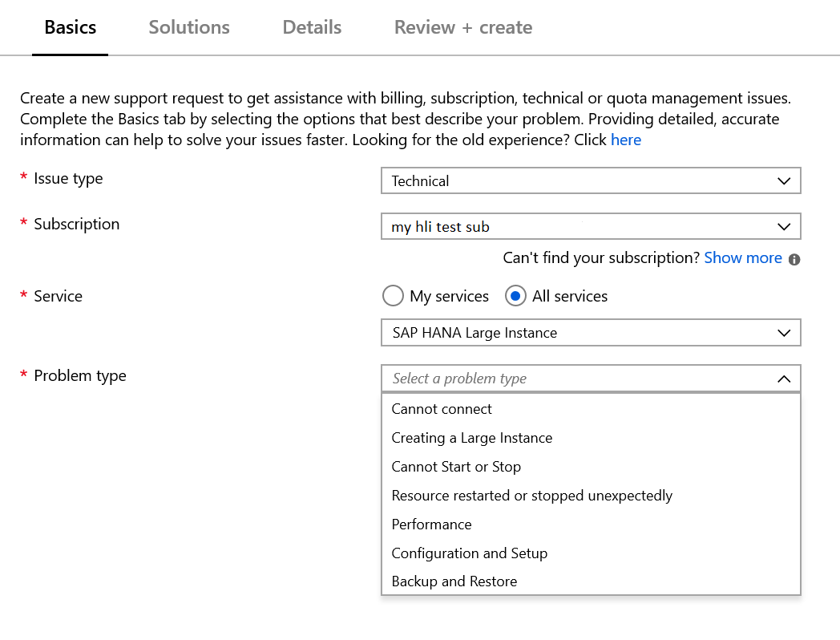
Task: Click the Issue type field label
Action: tap(68, 179)
